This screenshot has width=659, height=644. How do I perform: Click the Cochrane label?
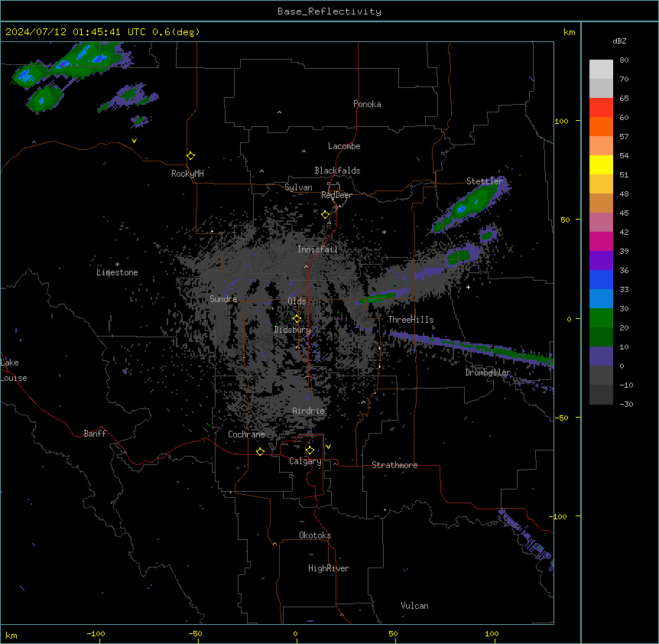click(246, 434)
